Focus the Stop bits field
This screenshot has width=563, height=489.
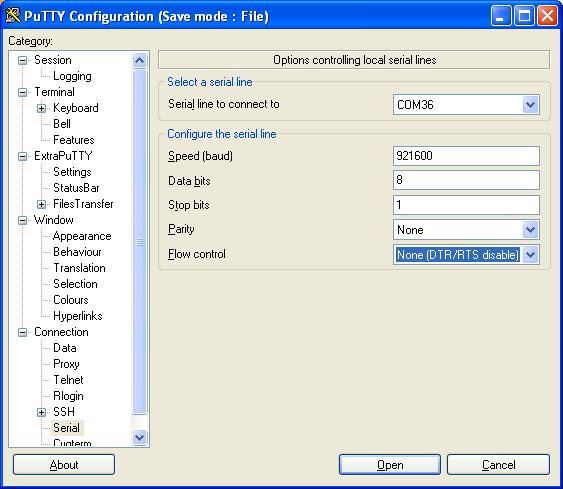point(466,205)
